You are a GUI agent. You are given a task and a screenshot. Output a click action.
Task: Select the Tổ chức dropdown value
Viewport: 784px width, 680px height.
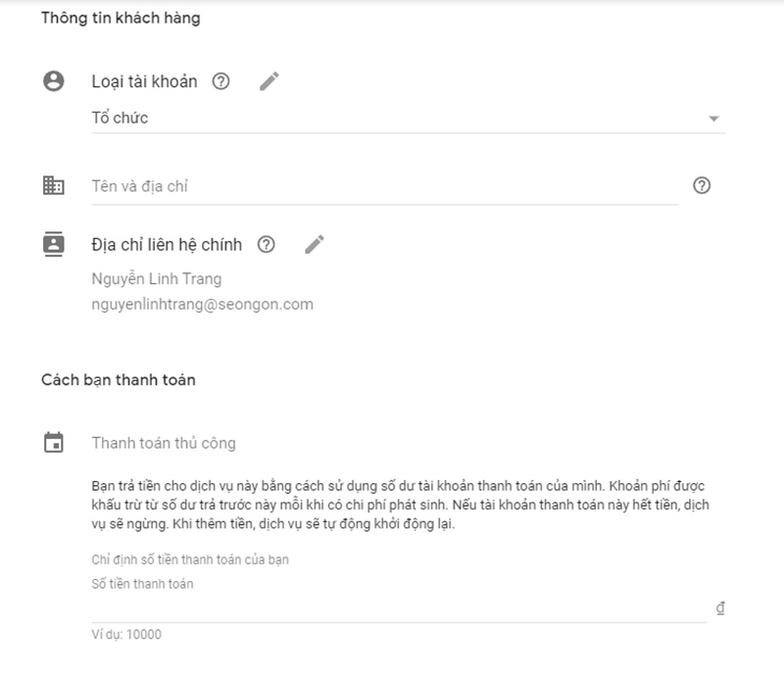[120, 118]
